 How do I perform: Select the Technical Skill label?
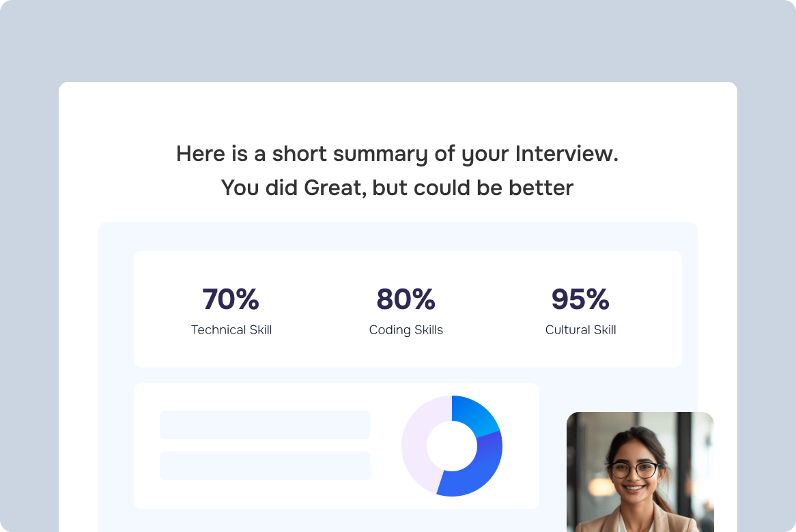pos(231,329)
